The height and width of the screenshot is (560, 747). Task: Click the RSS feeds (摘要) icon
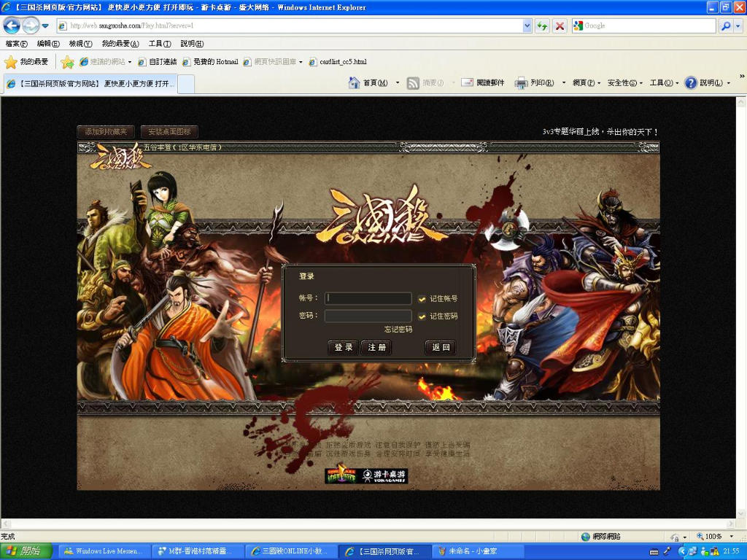point(413,83)
